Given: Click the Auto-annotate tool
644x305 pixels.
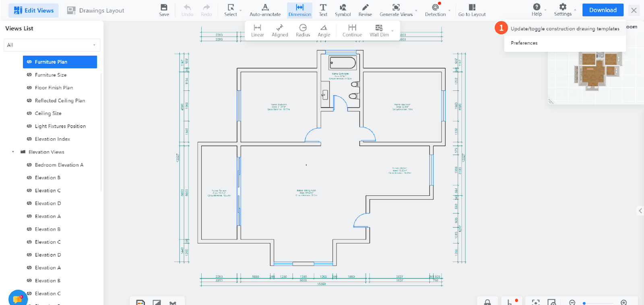Looking at the screenshot, I should 265,10.
